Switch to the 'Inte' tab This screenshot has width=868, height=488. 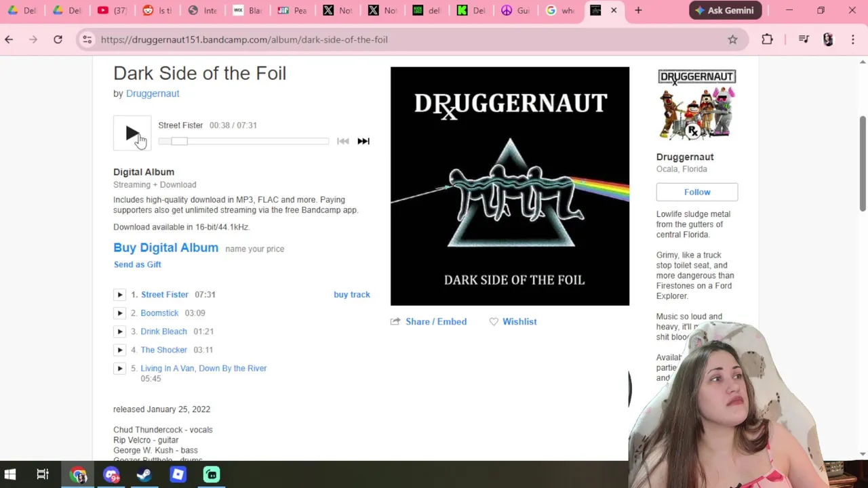click(202, 10)
